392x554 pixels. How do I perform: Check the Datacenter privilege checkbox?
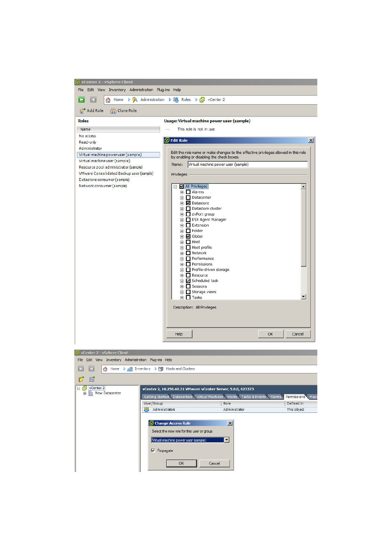click(x=188, y=197)
